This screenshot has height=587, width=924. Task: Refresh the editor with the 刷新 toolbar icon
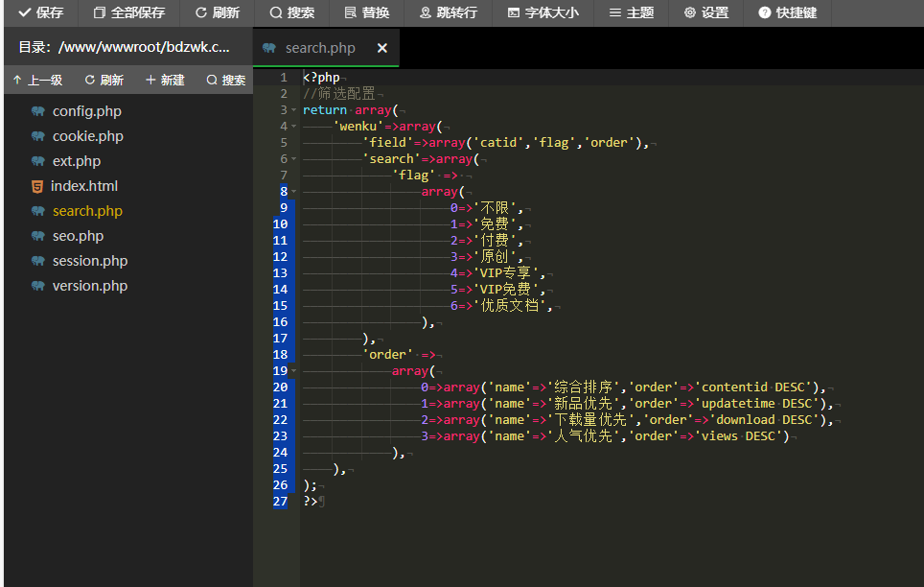pyautogui.click(x=217, y=13)
